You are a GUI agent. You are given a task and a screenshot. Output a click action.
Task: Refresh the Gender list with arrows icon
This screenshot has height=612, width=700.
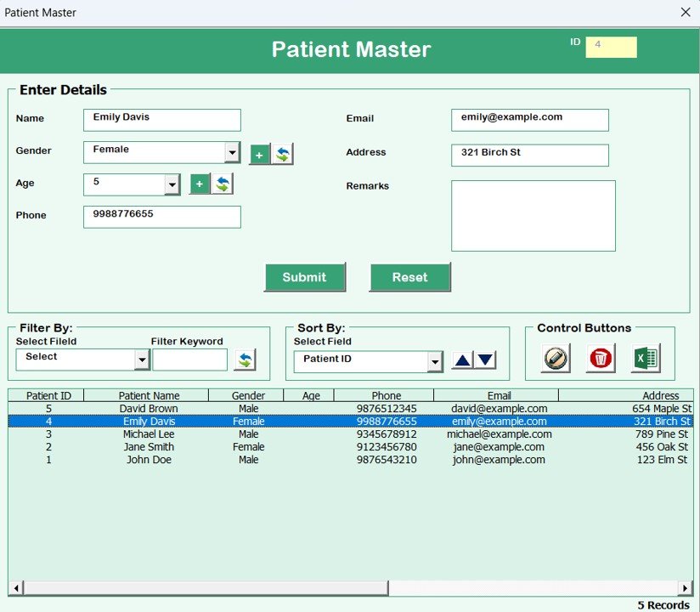(283, 155)
